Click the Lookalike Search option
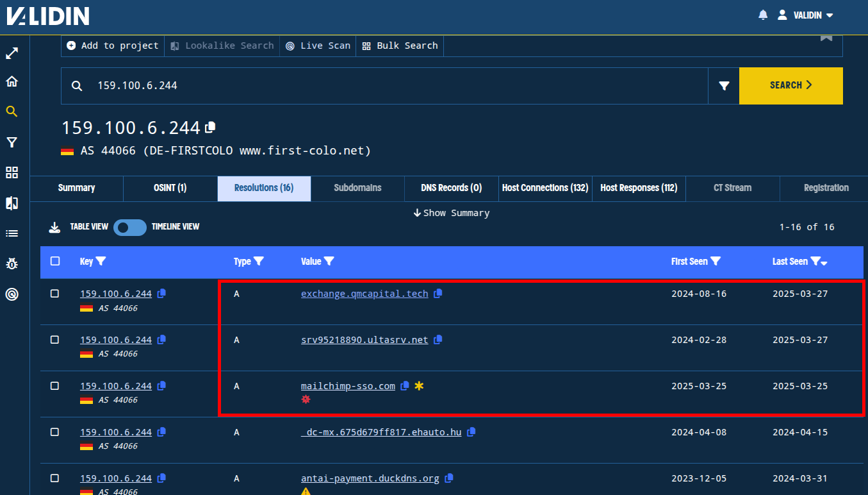Image resolution: width=868 pixels, height=495 pixels. 222,46
